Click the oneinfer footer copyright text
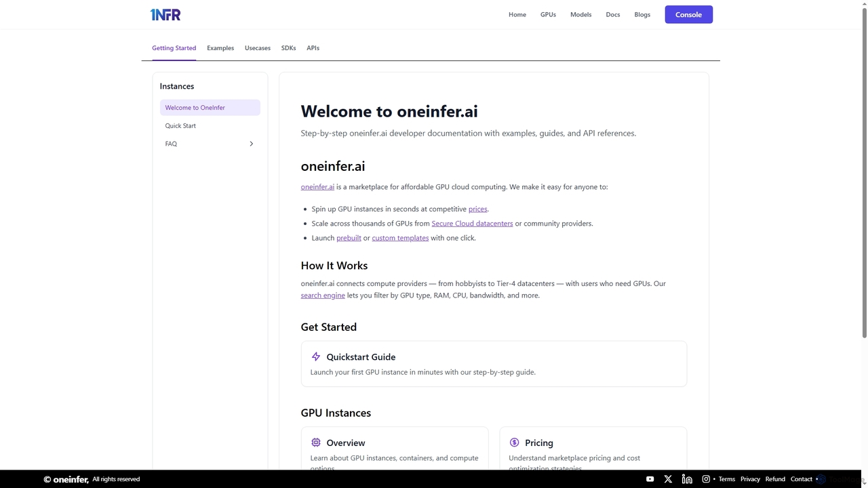The height and width of the screenshot is (488, 868). pyautogui.click(x=92, y=479)
